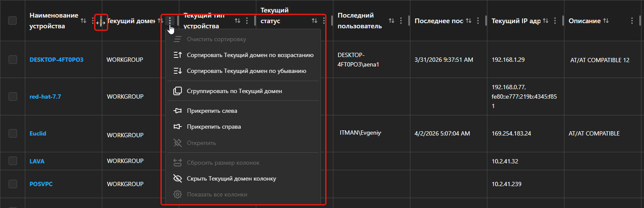Tick the checkbox for the POSVPC row
Viewport: 644px width, 208px height.
[x=12, y=184]
